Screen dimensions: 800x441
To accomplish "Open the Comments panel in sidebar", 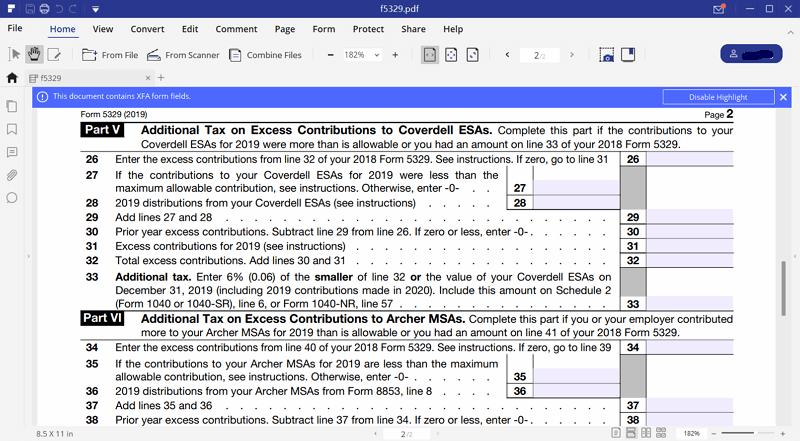I will [x=12, y=152].
